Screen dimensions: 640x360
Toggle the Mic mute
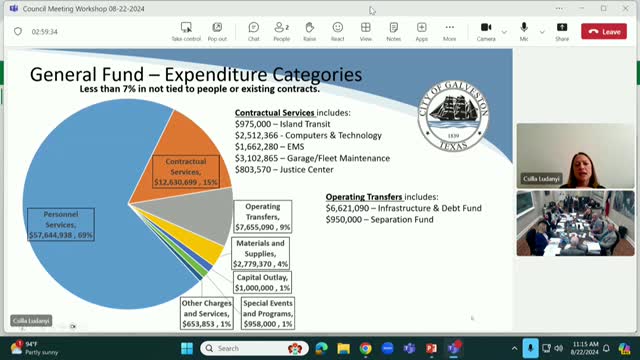point(524,32)
